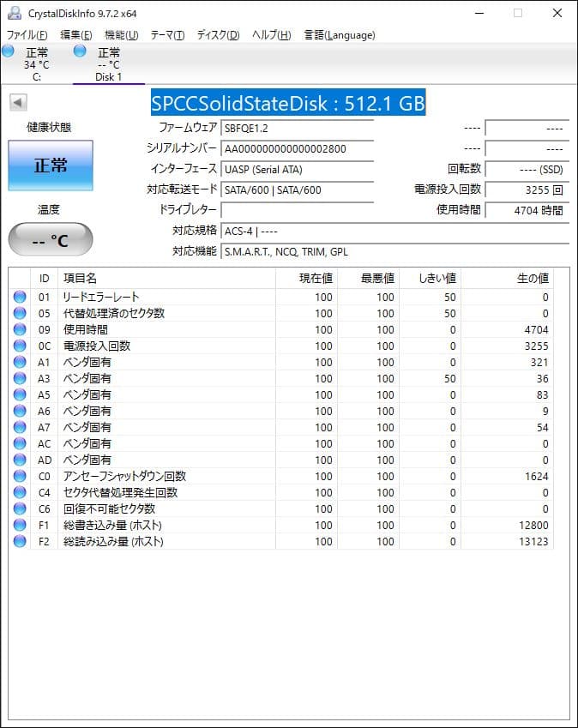Open the テーマ(T) menu
The image size is (578, 728).
click(167, 35)
